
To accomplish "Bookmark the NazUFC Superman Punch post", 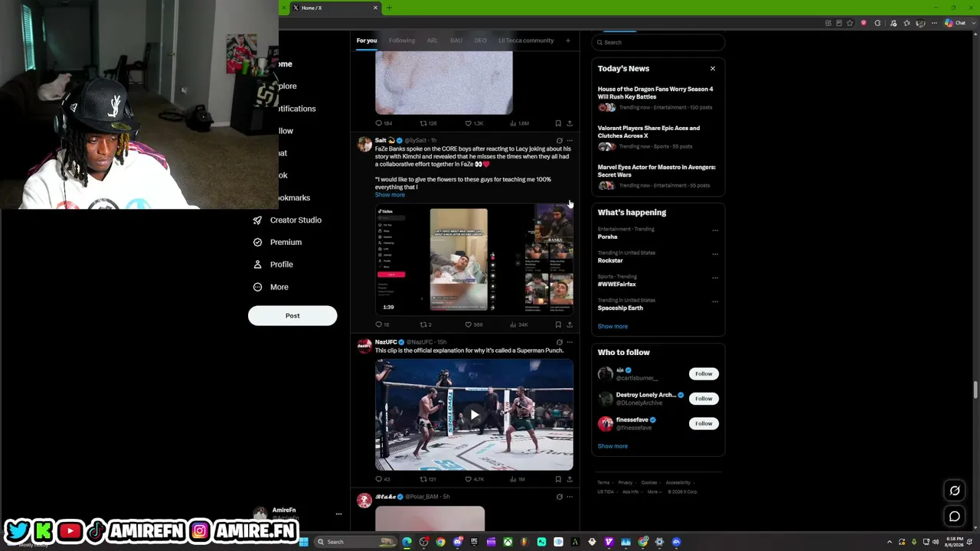I will 558,479.
